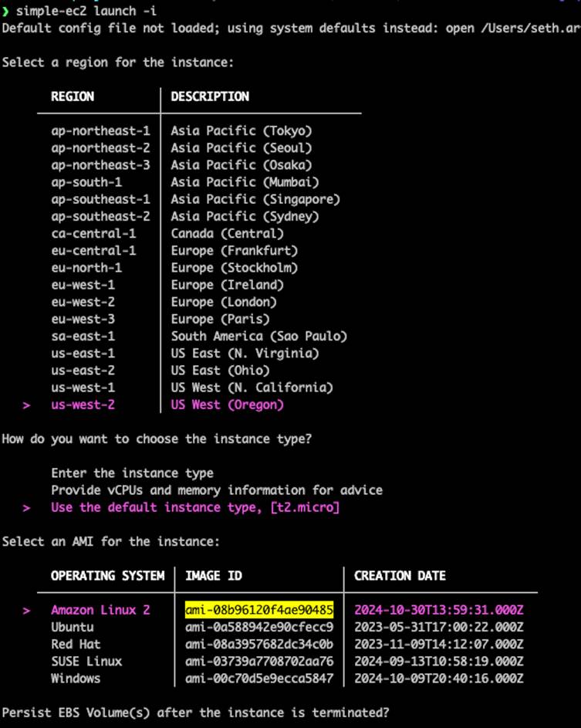Click the US East (N. Virginia) description
Viewport: 581px width, 728px height.
(x=245, y=354)
